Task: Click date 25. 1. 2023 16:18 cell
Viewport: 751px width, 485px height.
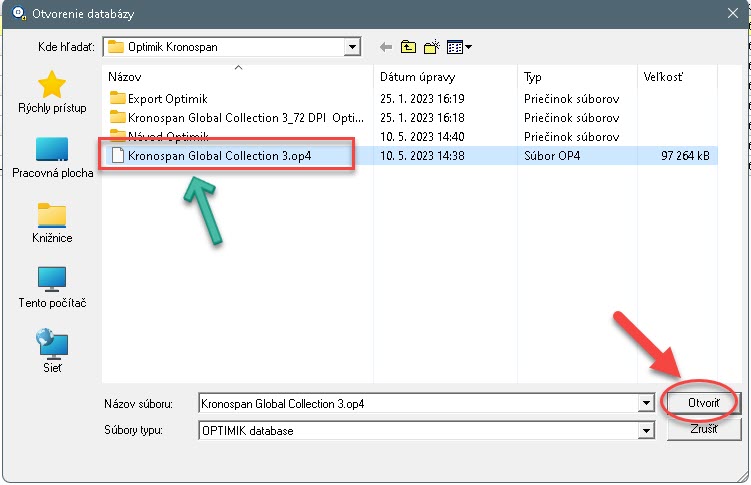Action: pyautogui.click(x=422, y=118)
